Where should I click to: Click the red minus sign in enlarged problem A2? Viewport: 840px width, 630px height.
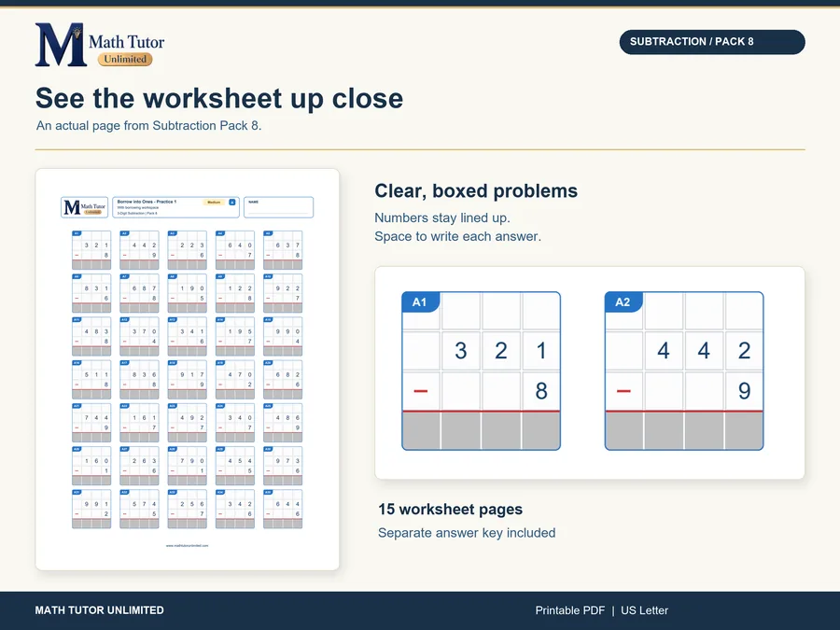(x=623, y=391)
